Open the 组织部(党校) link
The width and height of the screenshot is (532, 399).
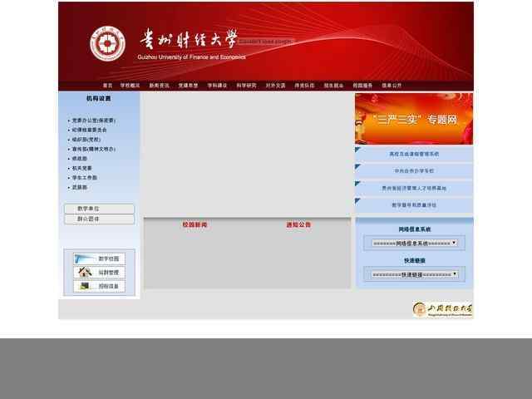86,140
